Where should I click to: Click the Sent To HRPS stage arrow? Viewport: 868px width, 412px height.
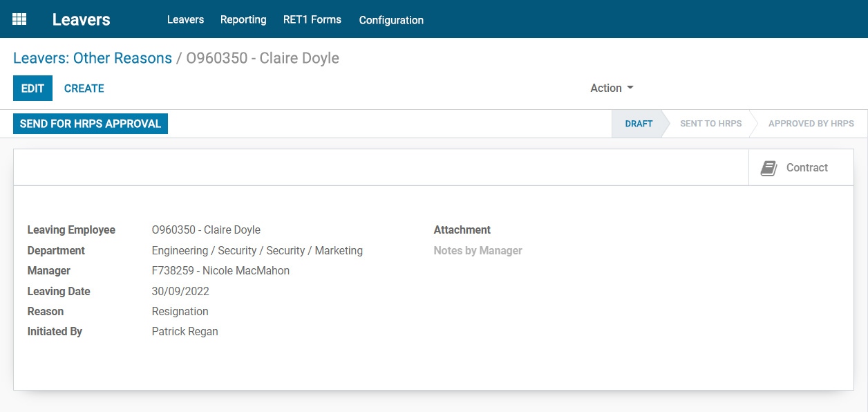click(x=710, y=124)
